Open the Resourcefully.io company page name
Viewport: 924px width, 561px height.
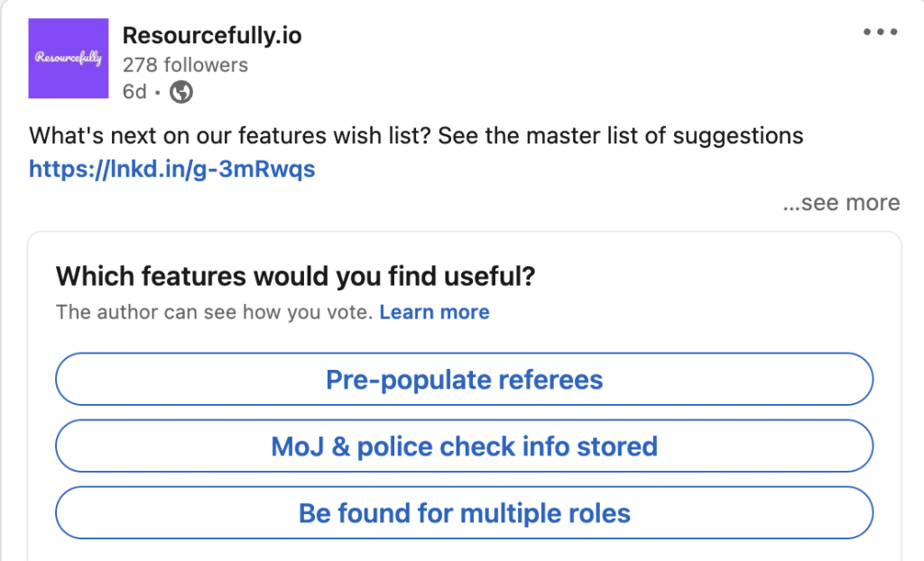point(212,35)
